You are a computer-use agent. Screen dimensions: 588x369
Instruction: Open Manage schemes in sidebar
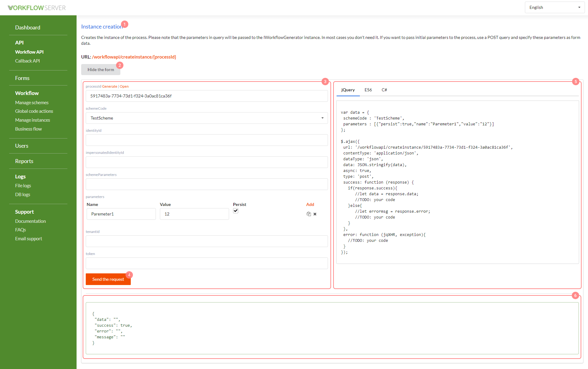click(32, 102)
